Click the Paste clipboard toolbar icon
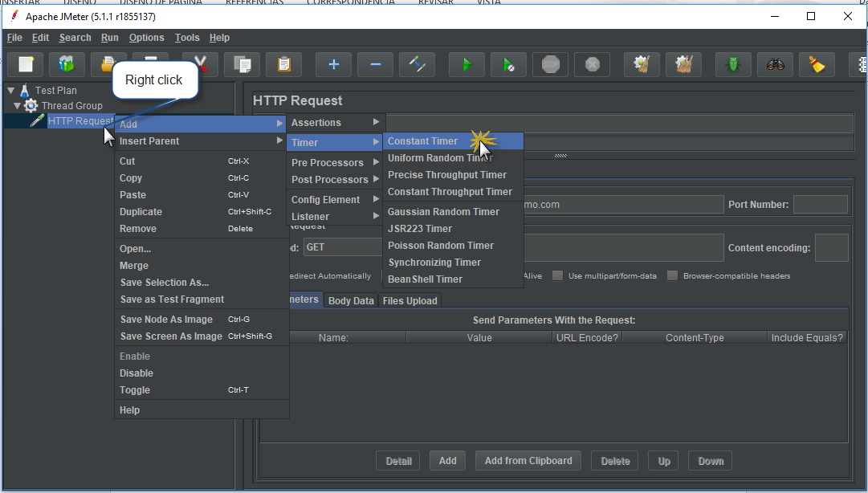Screen dimensions: 868x493 tap(283, 65)
